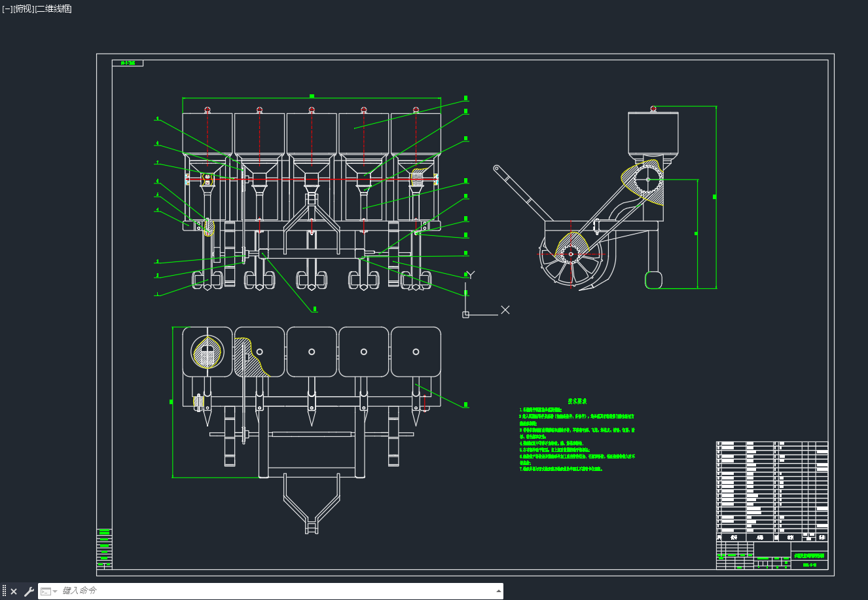Open the 俯视 view controls menu
Viewport: 868px width, 600px height.
click(x=24, y=9)
